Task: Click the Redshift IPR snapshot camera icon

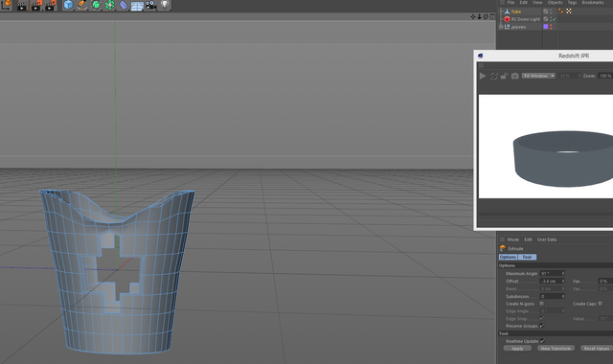Action: pos(515,76)
